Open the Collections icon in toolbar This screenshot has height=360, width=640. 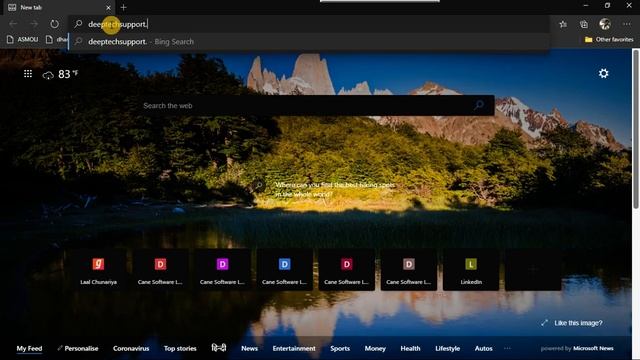click(x=584, y=24)
